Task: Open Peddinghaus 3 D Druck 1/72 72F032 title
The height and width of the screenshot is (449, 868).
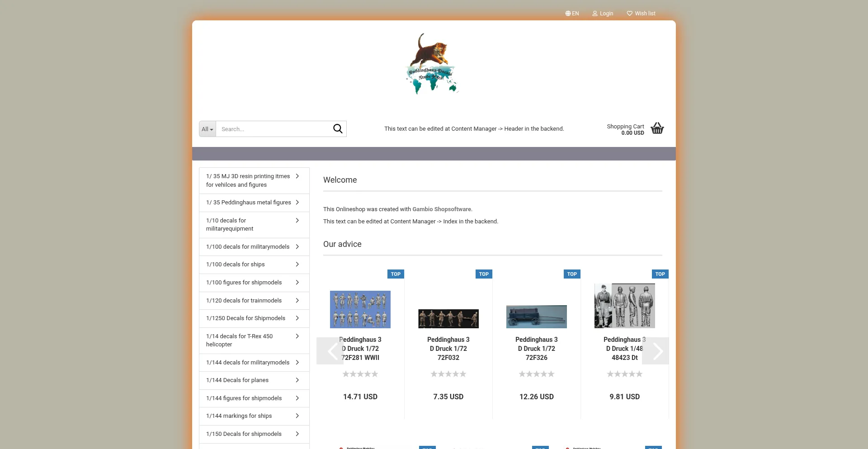Action: [x=448, y=349]
